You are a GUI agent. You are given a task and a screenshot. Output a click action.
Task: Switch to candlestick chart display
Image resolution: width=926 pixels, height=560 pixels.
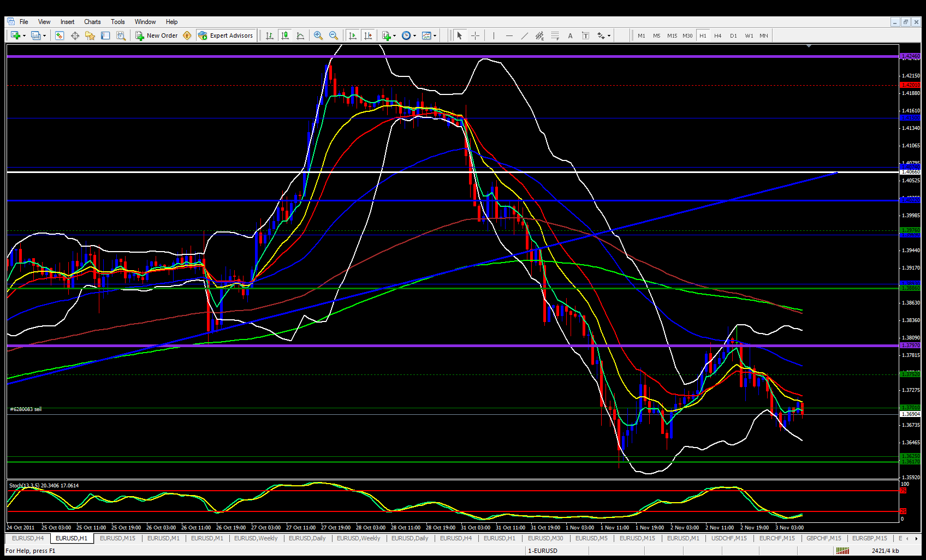(x=285, y=35)
